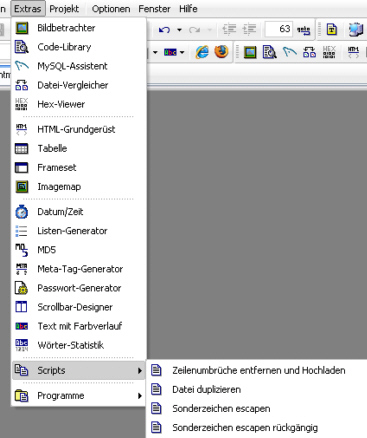Image resolution: width=367 pixels, height=438 pixels.
Task: Click the Hex-Viewer icon in menu
Action: pyautogui.click(x=22, y=104)
